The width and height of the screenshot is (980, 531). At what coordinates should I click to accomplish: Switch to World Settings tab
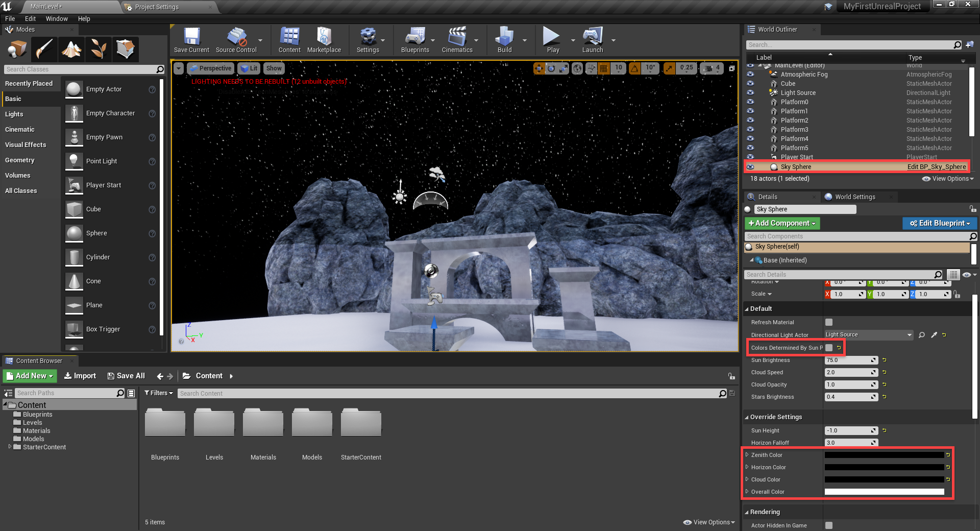[855, 197]
